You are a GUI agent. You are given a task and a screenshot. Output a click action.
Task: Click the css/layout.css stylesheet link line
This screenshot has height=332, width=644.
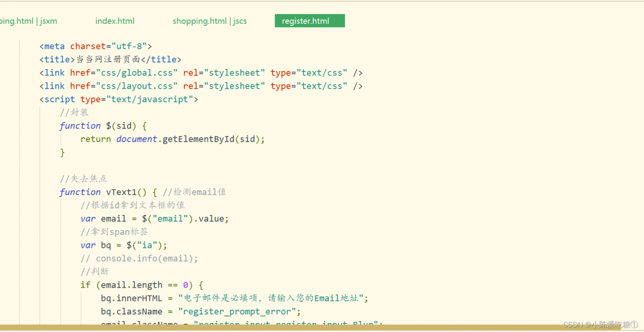tap(200, 86)
